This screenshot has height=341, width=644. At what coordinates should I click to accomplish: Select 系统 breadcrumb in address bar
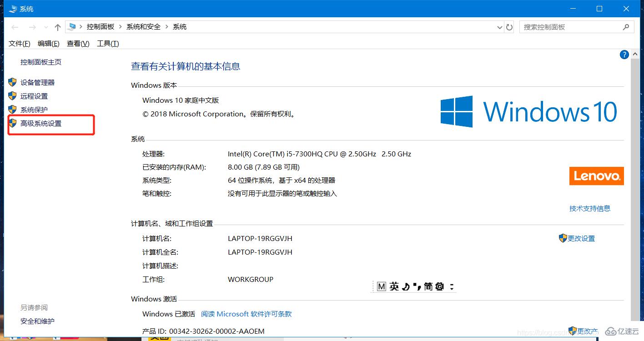(x=180, y=27)
